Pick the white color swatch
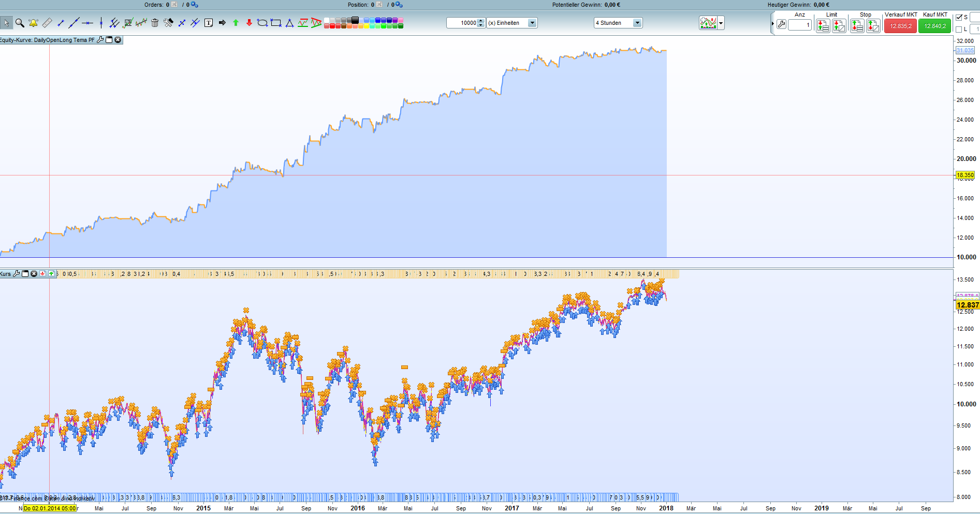 [x=327, y=20]
